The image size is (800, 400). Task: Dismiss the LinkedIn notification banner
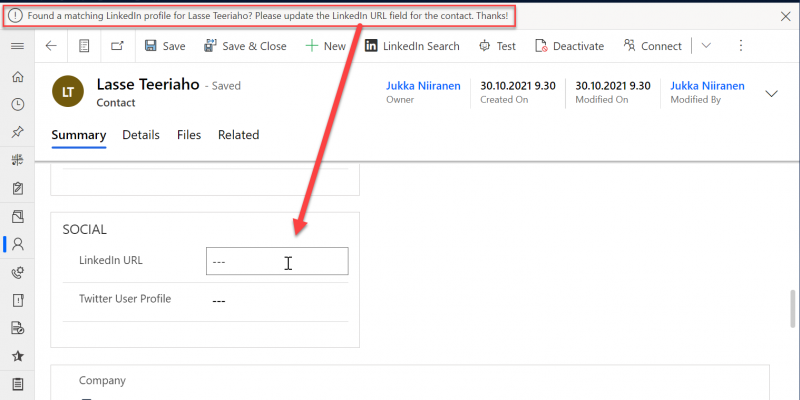(786, 16)
